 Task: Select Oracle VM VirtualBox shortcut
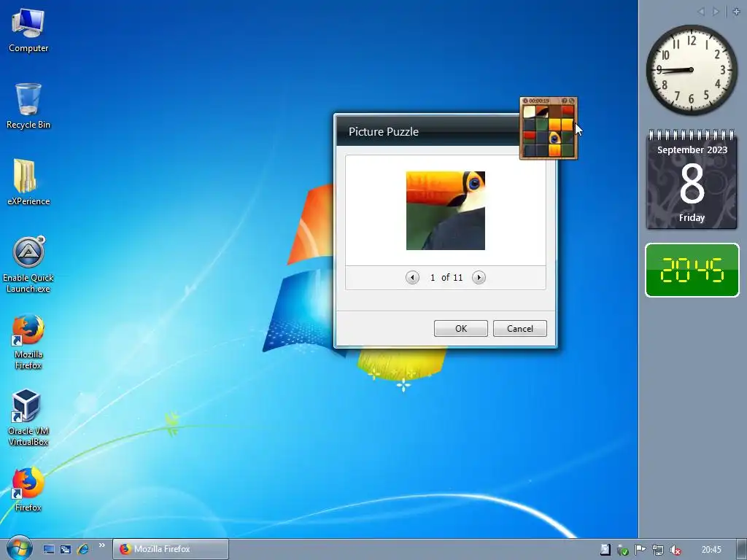28,418
